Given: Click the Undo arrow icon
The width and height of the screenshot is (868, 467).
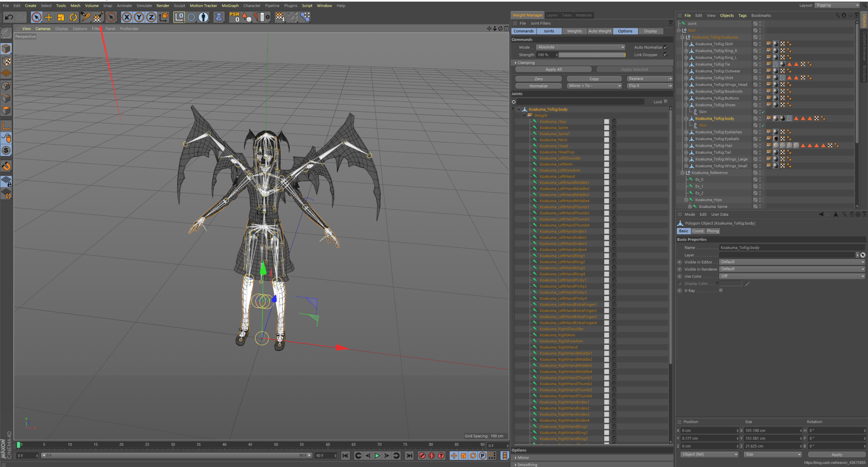Looking at the screenshot, I should [9, 17].
